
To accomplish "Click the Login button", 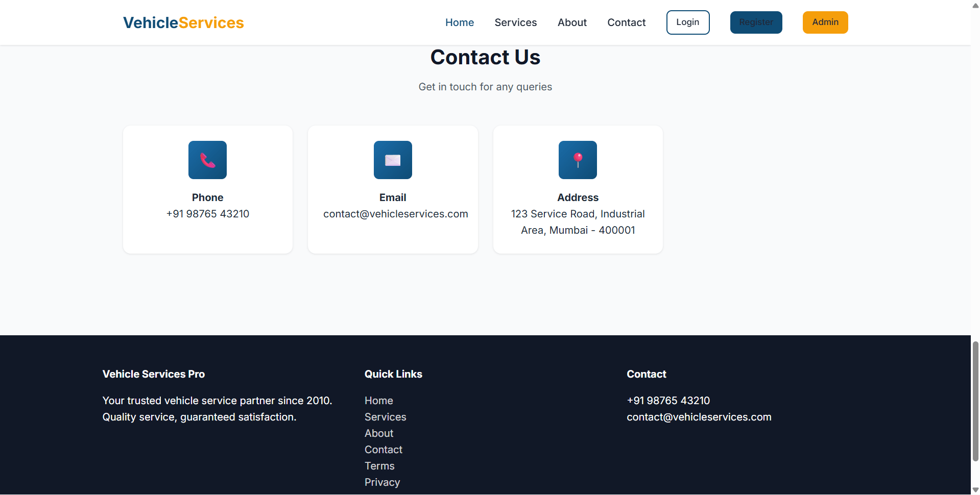I will pos(688,22).
